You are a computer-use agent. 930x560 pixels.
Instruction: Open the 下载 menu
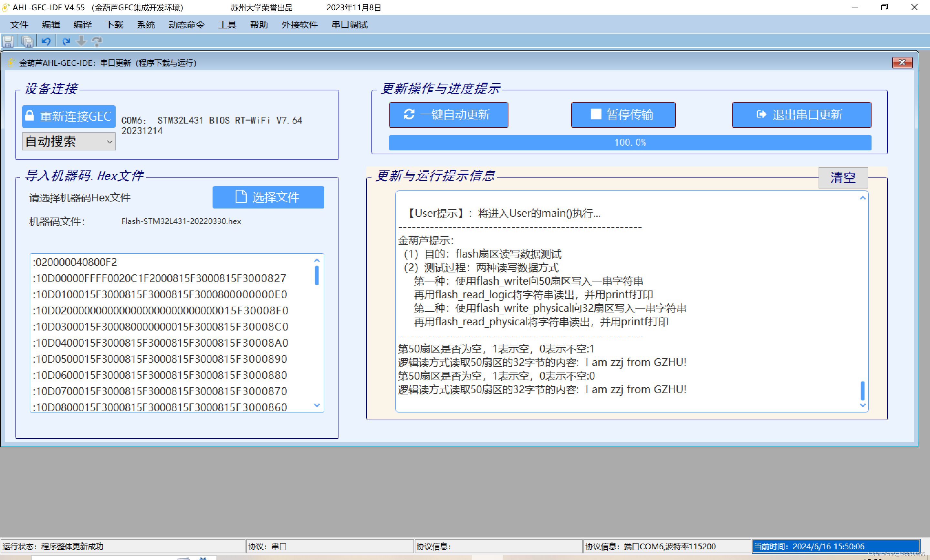point(114,25)
